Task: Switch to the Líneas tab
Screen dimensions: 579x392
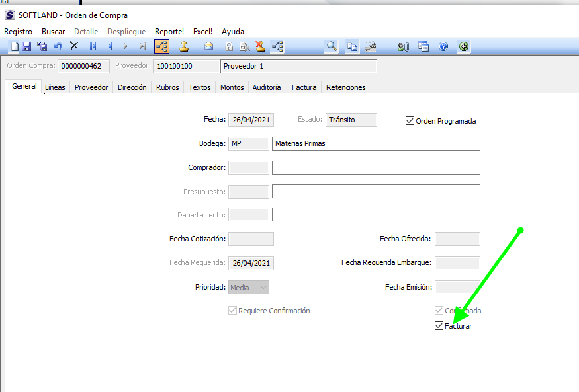Action: [55, 87]
